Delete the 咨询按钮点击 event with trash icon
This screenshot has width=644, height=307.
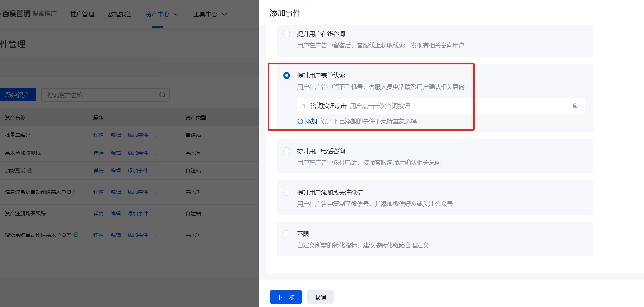[575, 106]
